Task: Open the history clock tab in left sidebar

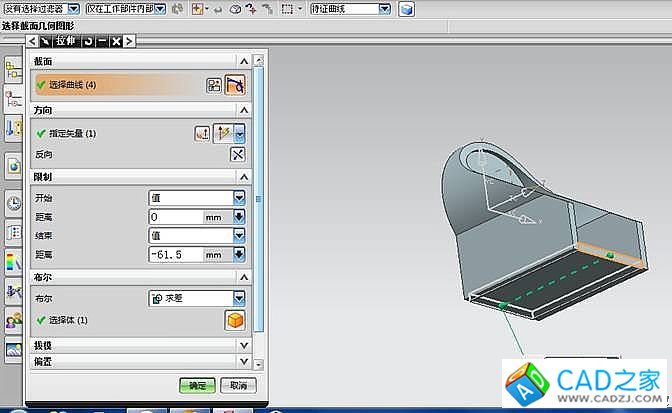Action: [x=14, y=203]
